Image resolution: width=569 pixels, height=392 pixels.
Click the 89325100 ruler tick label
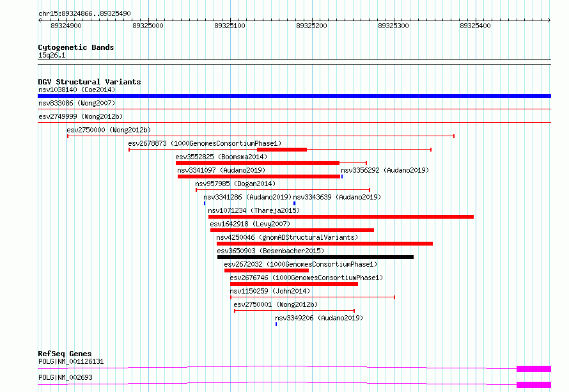click(230, 26)
